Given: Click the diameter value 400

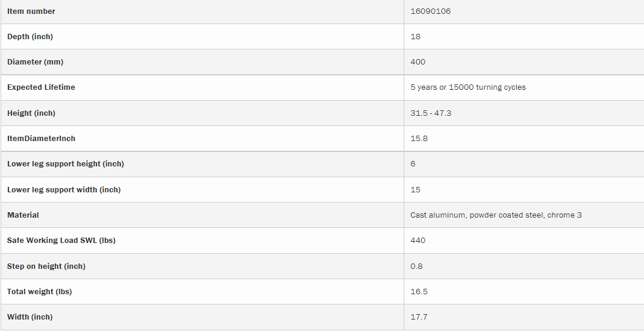Looking at the screenshot, I should [x=418, y=62].
